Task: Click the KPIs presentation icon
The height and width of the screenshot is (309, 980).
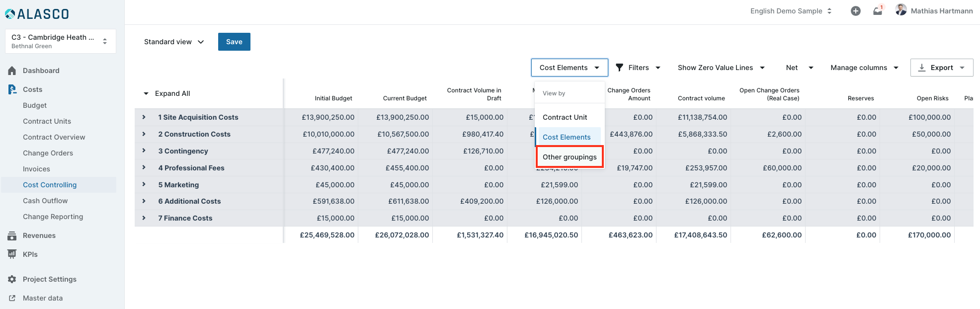Action: pyautogui.click(x=12, y=254)
